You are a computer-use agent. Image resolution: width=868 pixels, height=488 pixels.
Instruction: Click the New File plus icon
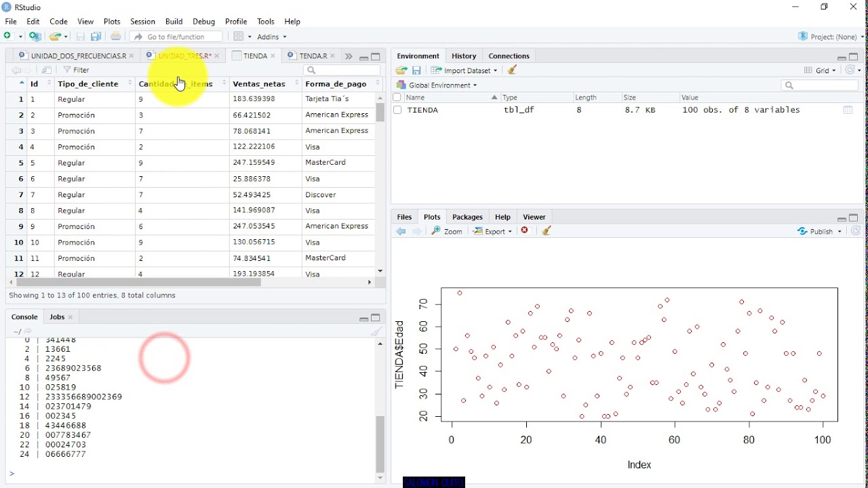pyautogui.click(x=9, y=37)
